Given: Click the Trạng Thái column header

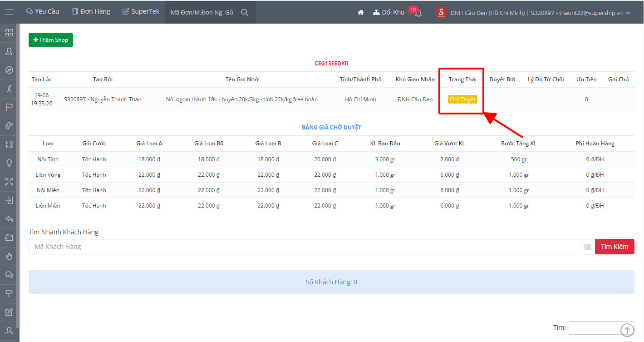Looking at the screenshot, I should click(x=462, y=79).
